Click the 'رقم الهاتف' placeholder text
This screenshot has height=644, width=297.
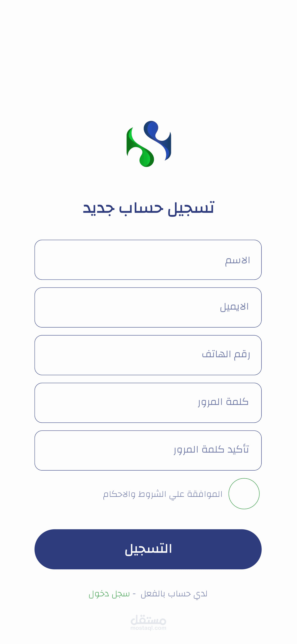tap(226, 354)
